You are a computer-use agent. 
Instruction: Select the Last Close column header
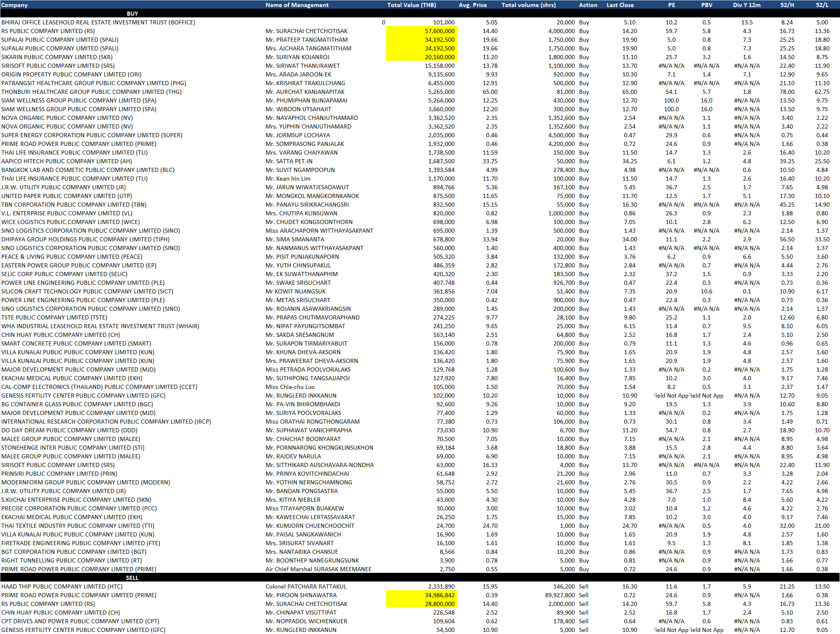620,5
